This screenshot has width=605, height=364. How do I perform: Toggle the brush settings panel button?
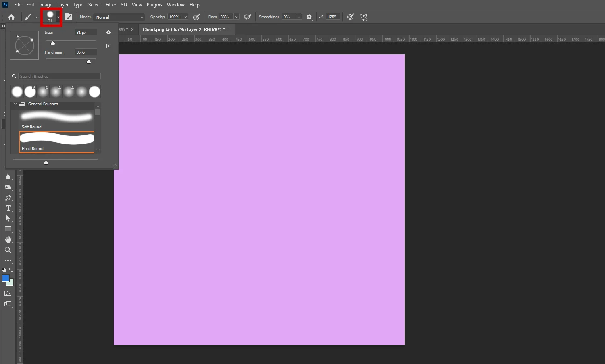pos(69,17)
